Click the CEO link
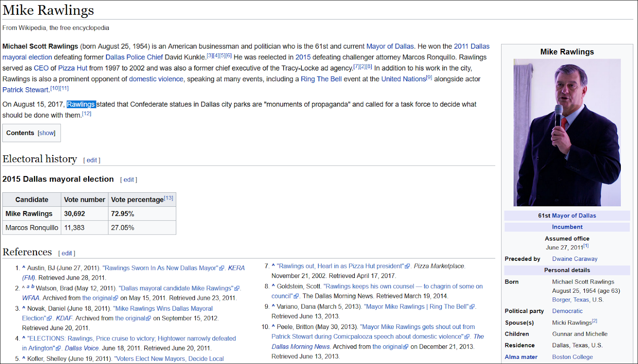 tap(41, 68)
